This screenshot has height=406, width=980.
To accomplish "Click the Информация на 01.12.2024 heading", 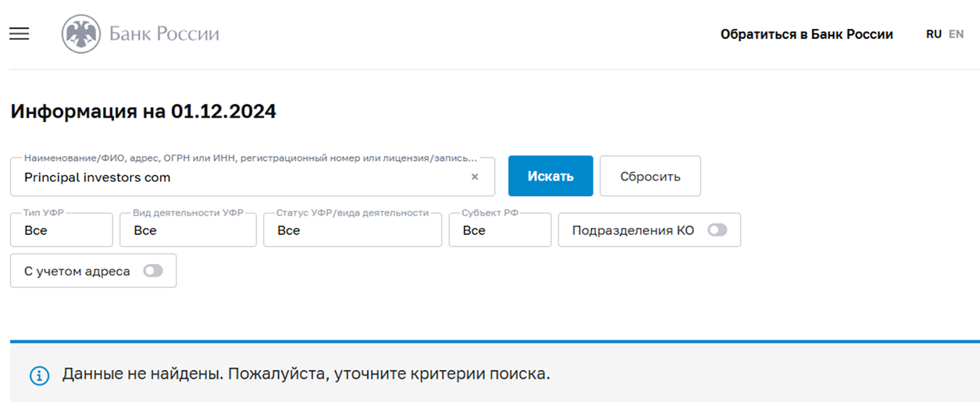I will point(143,111).
